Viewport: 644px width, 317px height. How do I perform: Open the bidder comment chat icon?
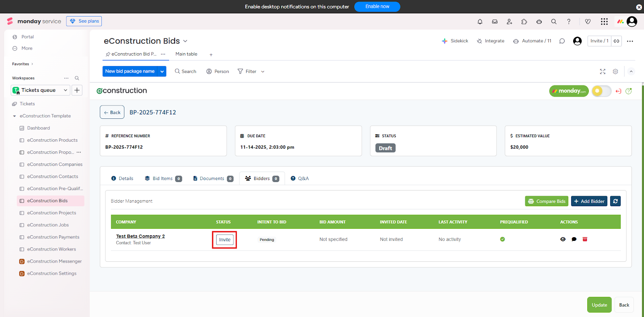pyautogui.click(x=574, y=239)
